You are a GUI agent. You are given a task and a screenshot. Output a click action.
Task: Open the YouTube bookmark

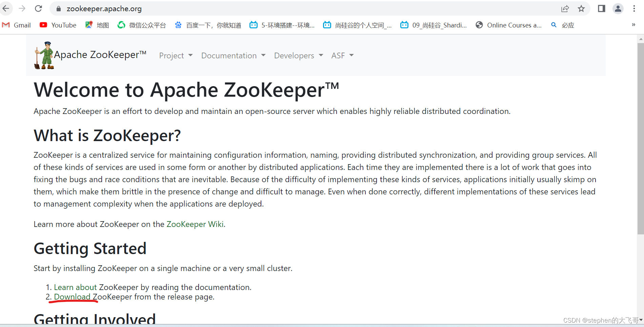coord(58,25)
